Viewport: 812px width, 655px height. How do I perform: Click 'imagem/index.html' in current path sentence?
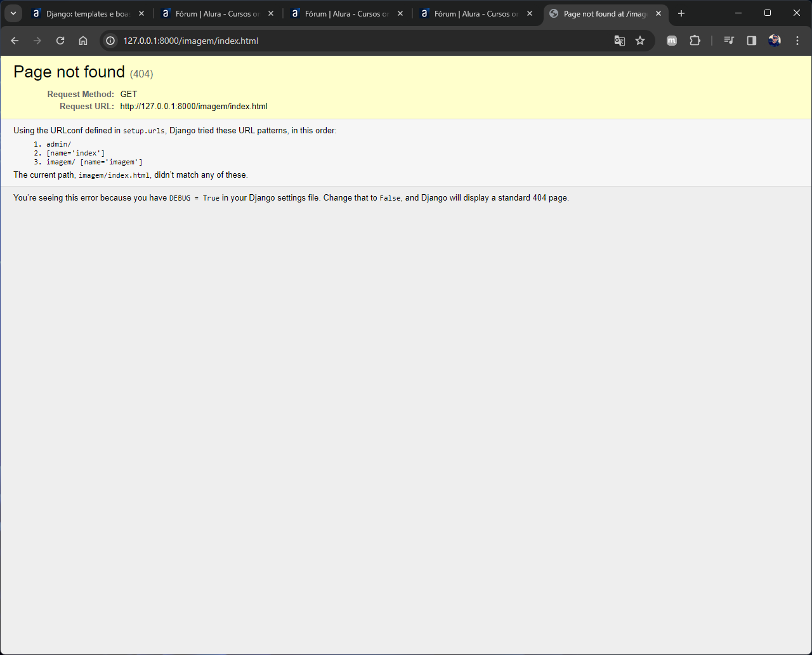(x=114, y=175)
